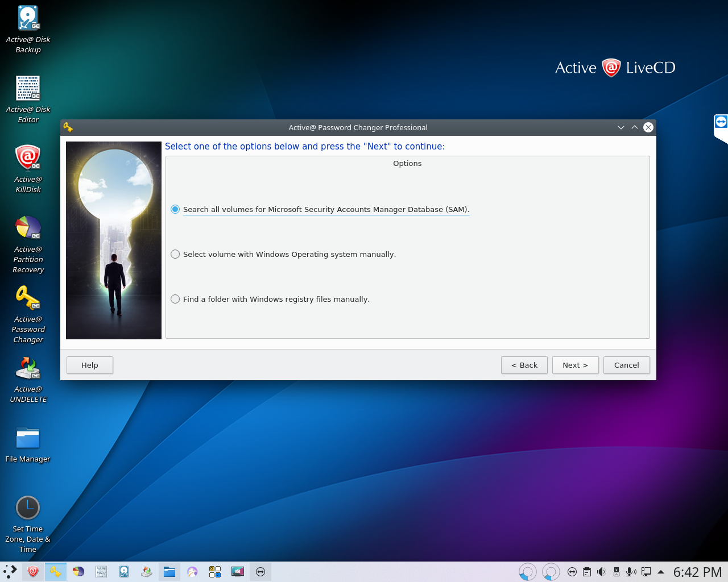Open Active@ Password Changer desktop icon
728x582 pixels.
point(28,314)
